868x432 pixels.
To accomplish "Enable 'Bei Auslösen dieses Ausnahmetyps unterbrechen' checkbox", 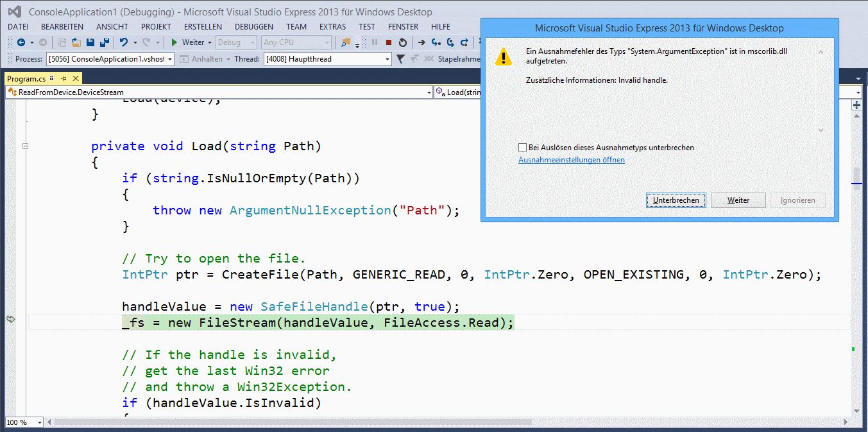I will pos(522,148).
